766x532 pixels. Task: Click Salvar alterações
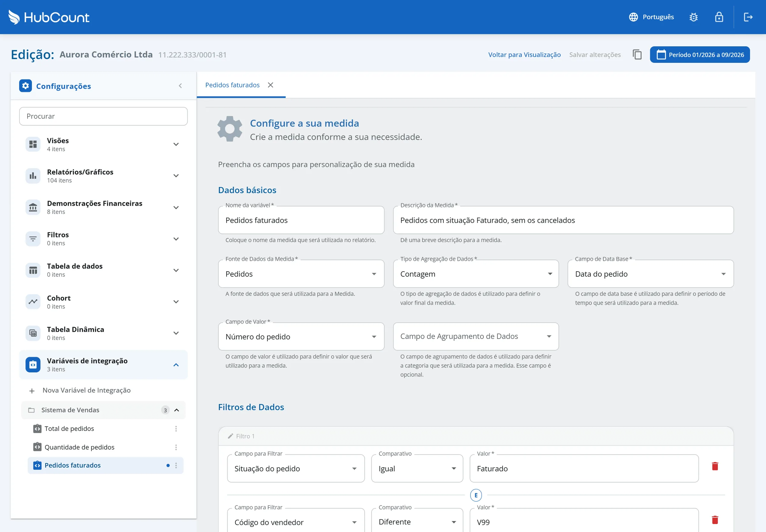(x=595, y=55)
